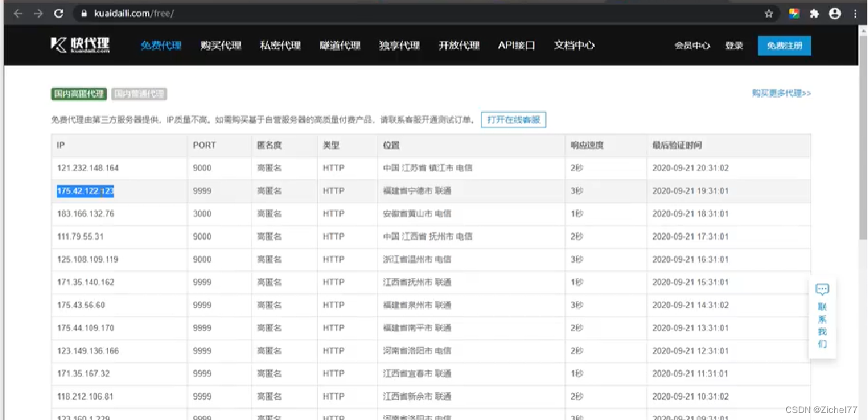Click location 江西省宜春市 联通
The height and width of the screenshot is (420, 868).
pos(417,374)
